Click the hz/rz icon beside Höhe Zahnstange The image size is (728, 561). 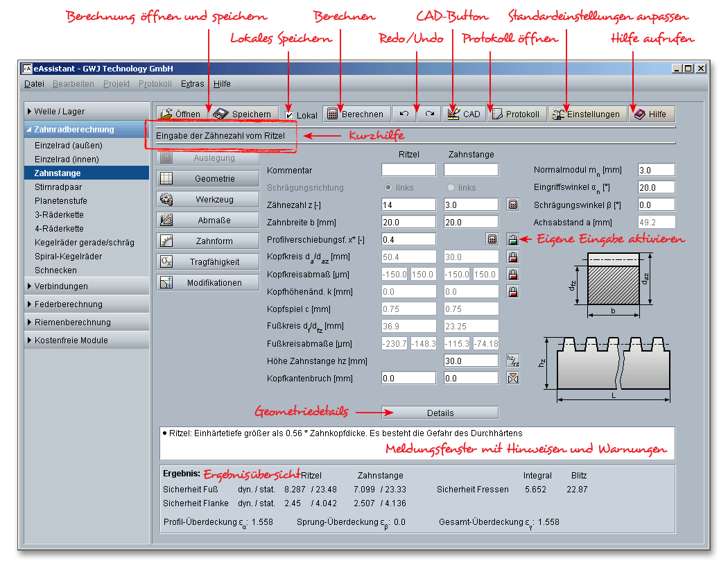(512, 361)
